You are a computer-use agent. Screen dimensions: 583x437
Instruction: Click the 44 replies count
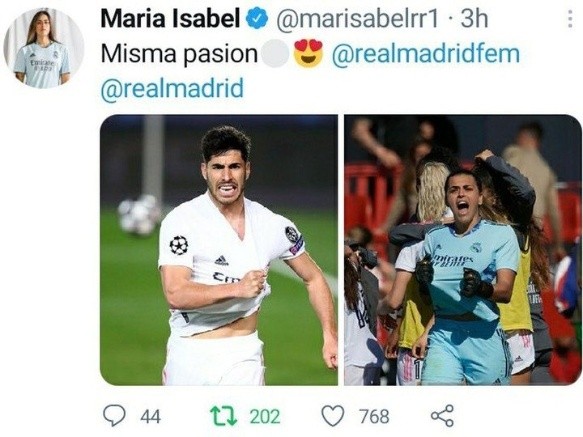[151, 417]
